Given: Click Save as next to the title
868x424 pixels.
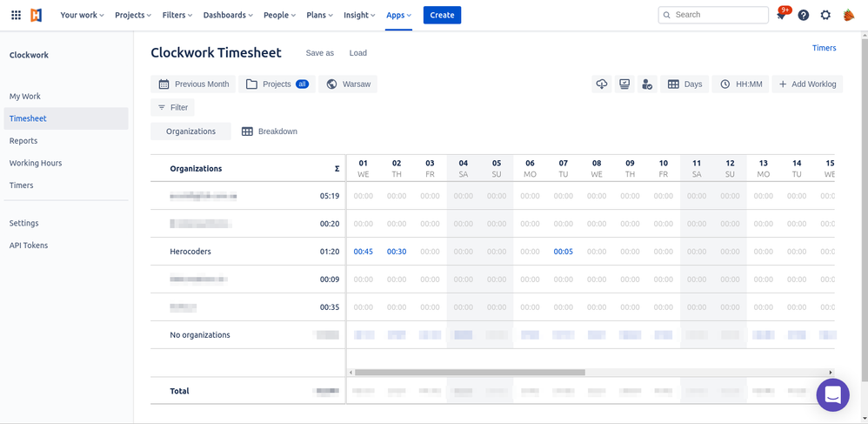Looking at the screenshot, I should pos(320,53).
